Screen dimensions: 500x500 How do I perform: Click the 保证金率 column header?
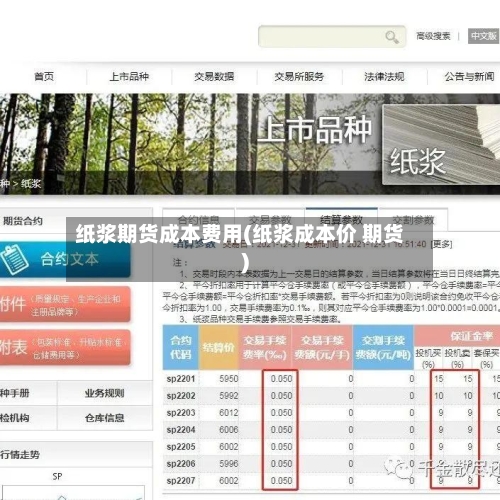click(471, 336)
